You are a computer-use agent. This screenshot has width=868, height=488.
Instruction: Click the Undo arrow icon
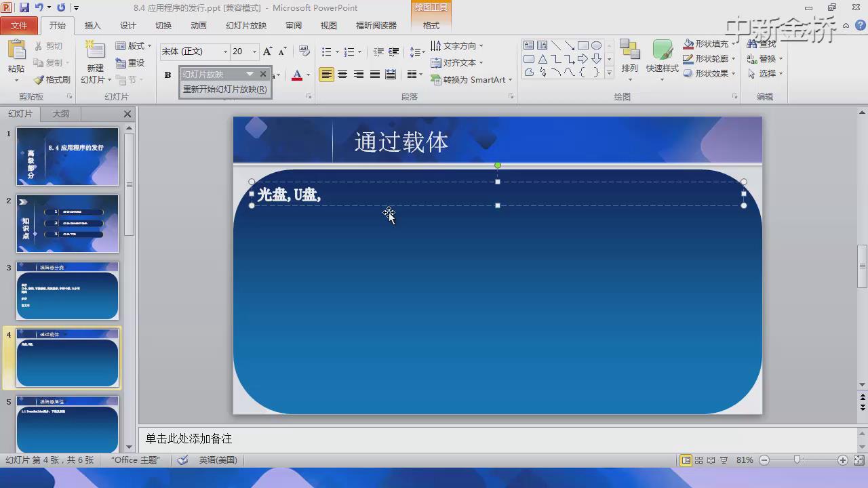tap(39, 7)
